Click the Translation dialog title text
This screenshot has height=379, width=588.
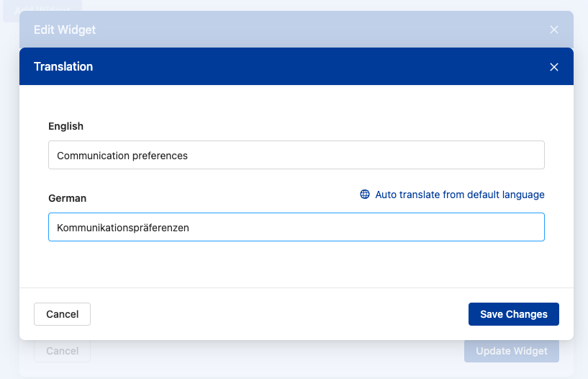pyautogui.click(x=63, y=66)
